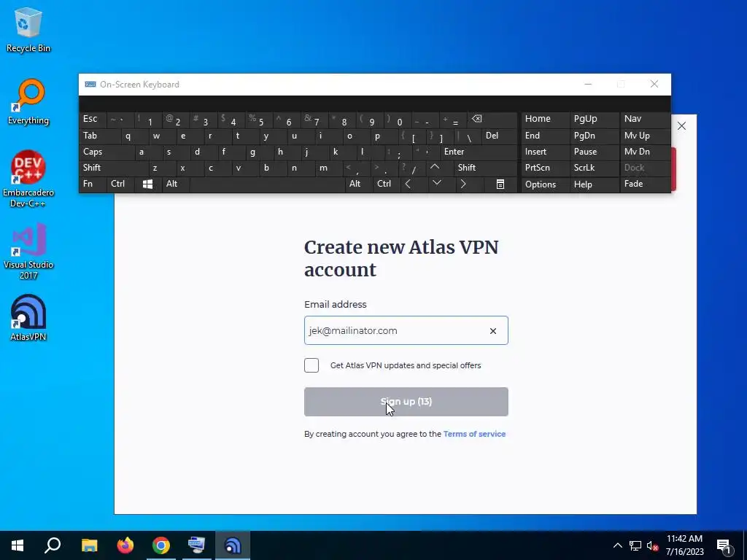Tick the Atlas VPN updates checkbox

click(311, 365)
